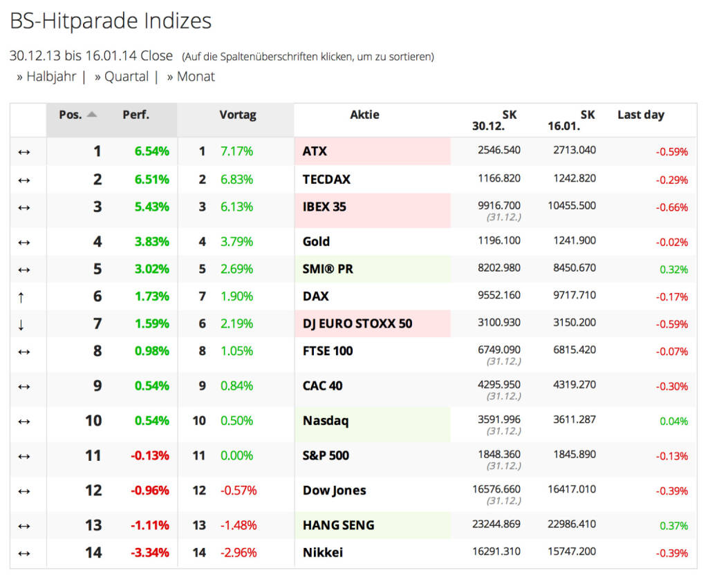Click the Nasdaq index name

(325, 421)
